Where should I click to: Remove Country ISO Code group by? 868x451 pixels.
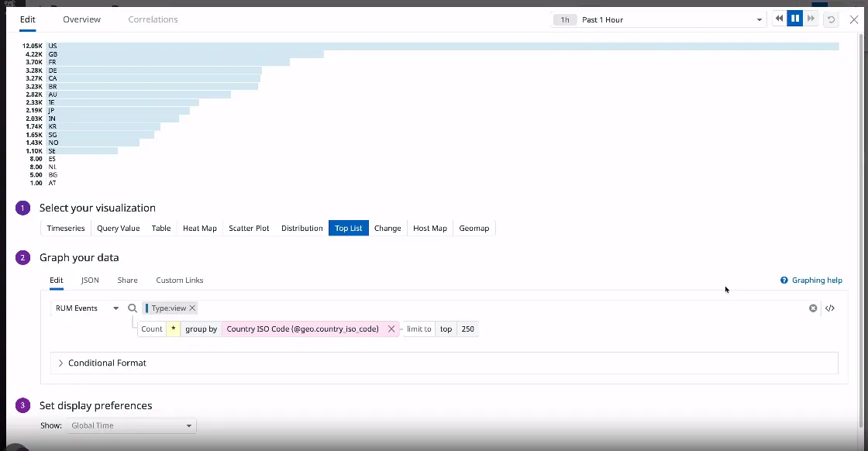[x=391, y=329]
